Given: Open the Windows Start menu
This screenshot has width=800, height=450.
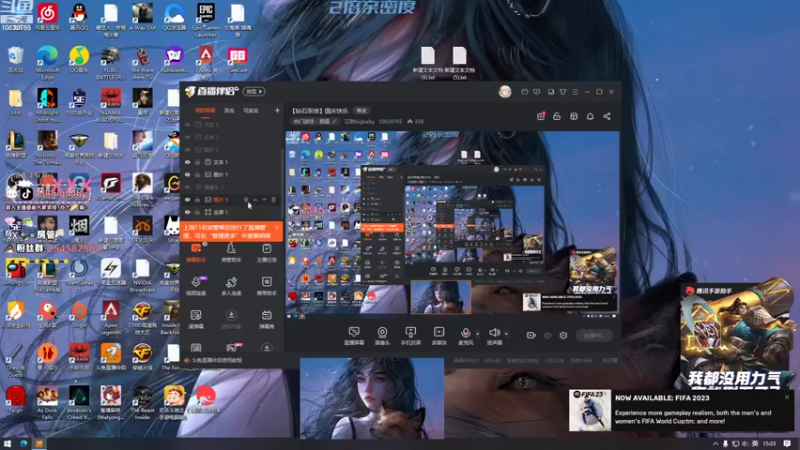Looking at the screenshot, I should click(7, 444).
